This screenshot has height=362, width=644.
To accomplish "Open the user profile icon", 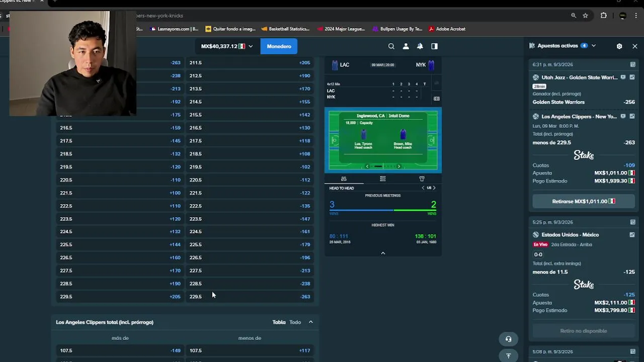I will click(406, 46).
